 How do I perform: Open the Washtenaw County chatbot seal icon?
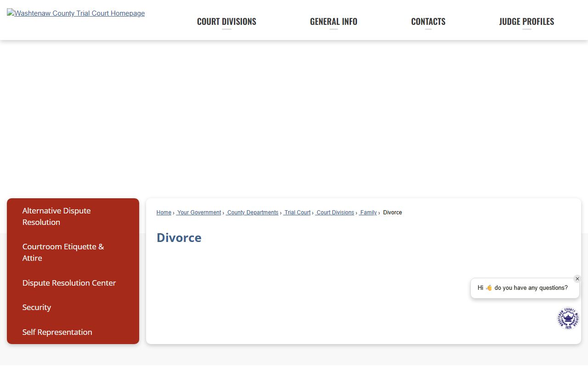[x=568, y=319]
